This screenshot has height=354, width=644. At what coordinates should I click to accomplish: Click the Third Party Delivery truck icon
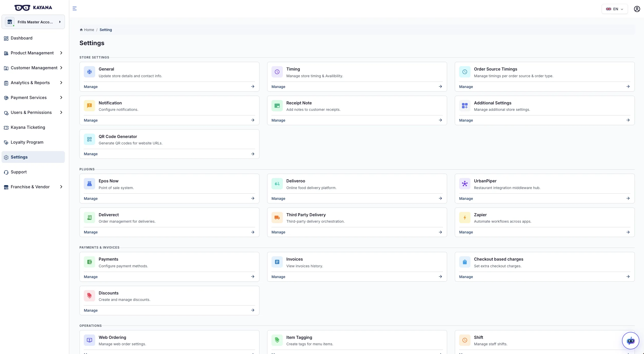coord(277,218)
